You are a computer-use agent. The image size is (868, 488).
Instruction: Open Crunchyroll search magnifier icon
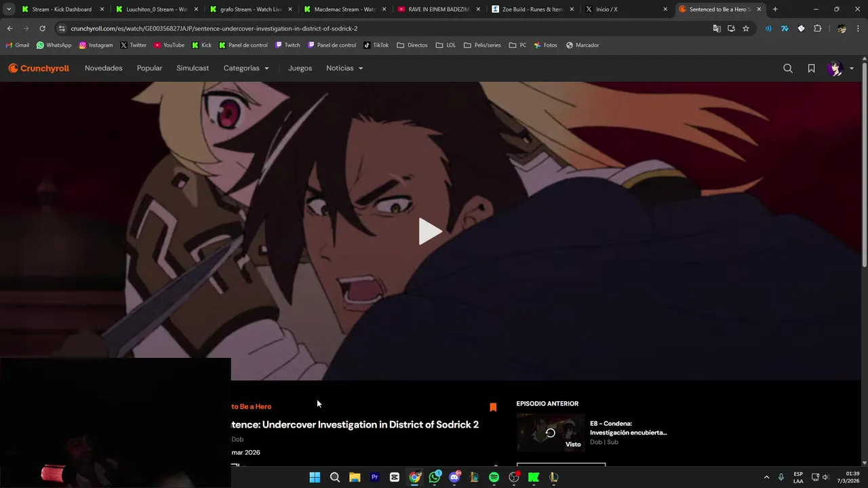(x=788, y=68)
